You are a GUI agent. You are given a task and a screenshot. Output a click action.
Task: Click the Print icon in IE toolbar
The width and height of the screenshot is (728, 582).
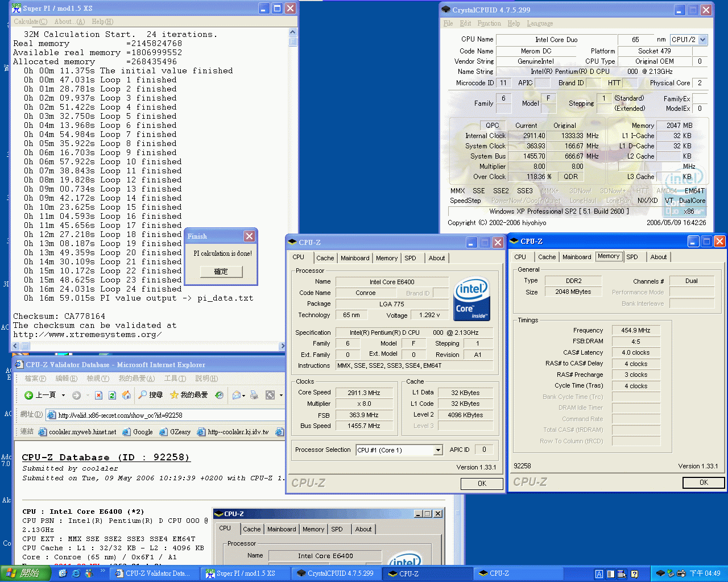(x=254, y=395)
